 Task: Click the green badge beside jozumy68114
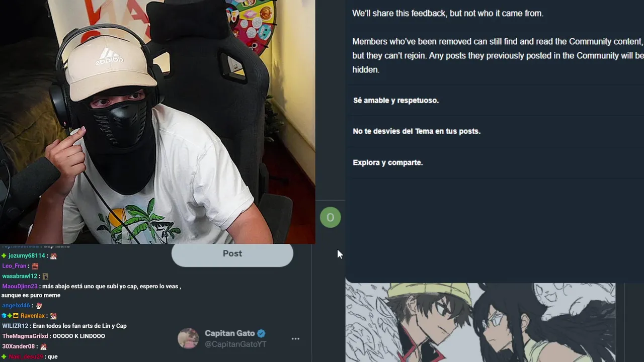coord(4,256)
